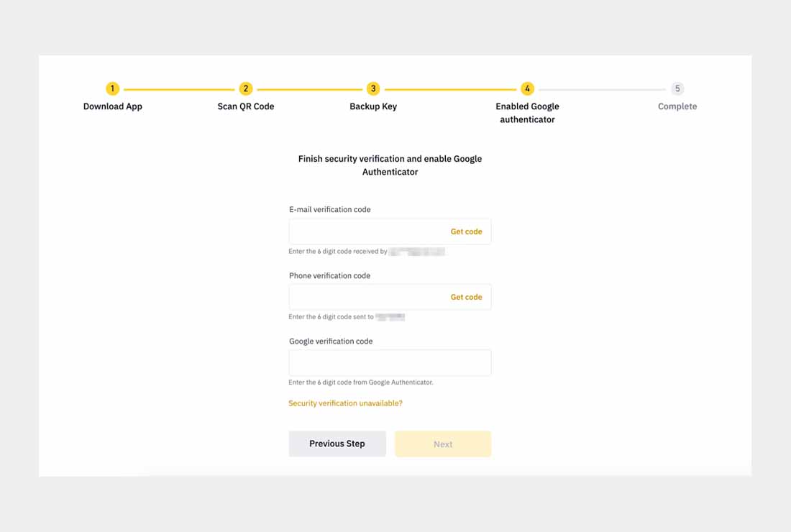Click step 1 circle for Download App
791x532 pixels.
point(112,88)
